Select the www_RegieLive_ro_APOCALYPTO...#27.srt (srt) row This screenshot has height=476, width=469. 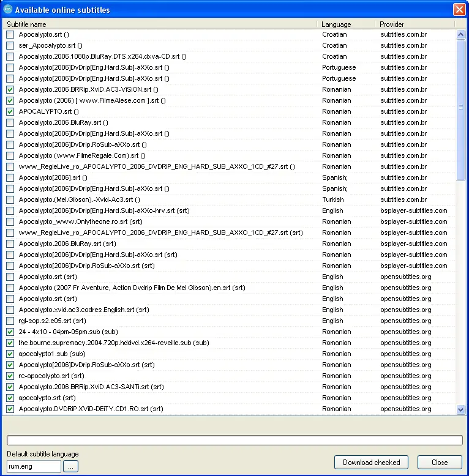[x=230, y=233]
